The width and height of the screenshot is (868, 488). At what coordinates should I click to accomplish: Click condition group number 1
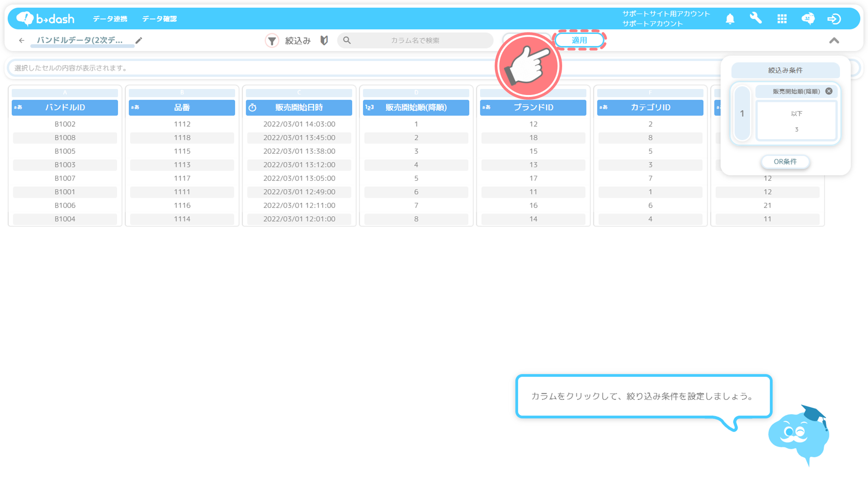coord(742,113)
